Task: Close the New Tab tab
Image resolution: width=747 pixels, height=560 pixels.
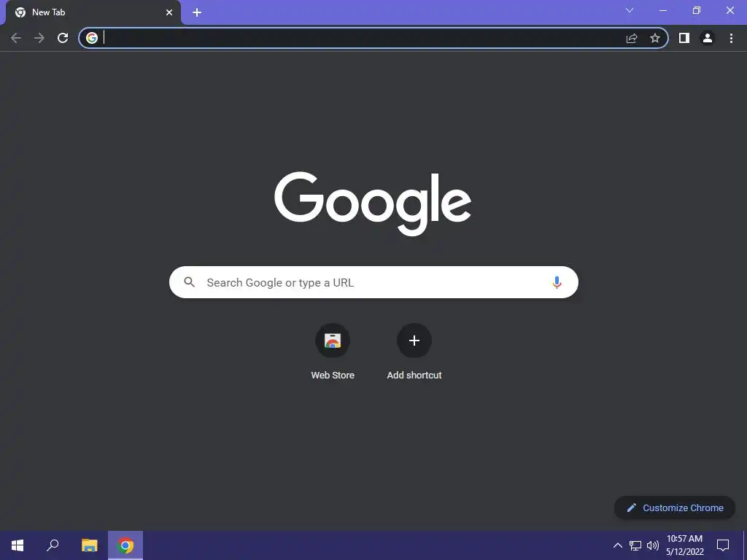Action: tap(169, 12)
